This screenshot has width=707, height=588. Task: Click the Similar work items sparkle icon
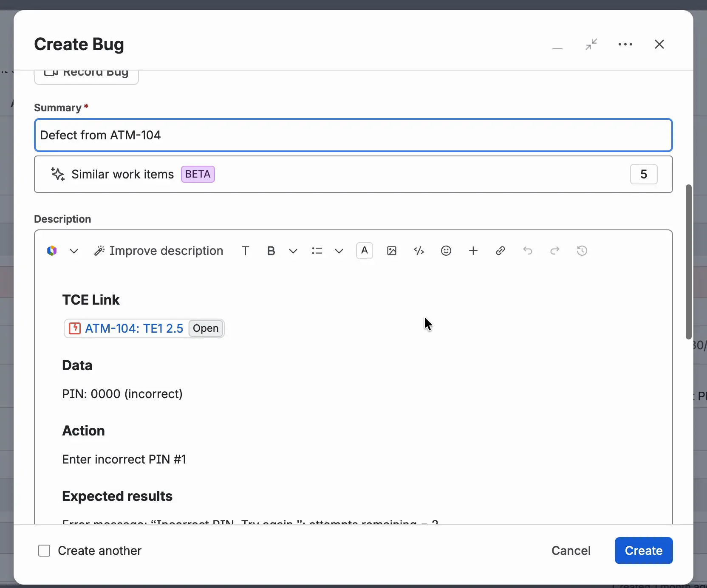(x=58, y=174)
